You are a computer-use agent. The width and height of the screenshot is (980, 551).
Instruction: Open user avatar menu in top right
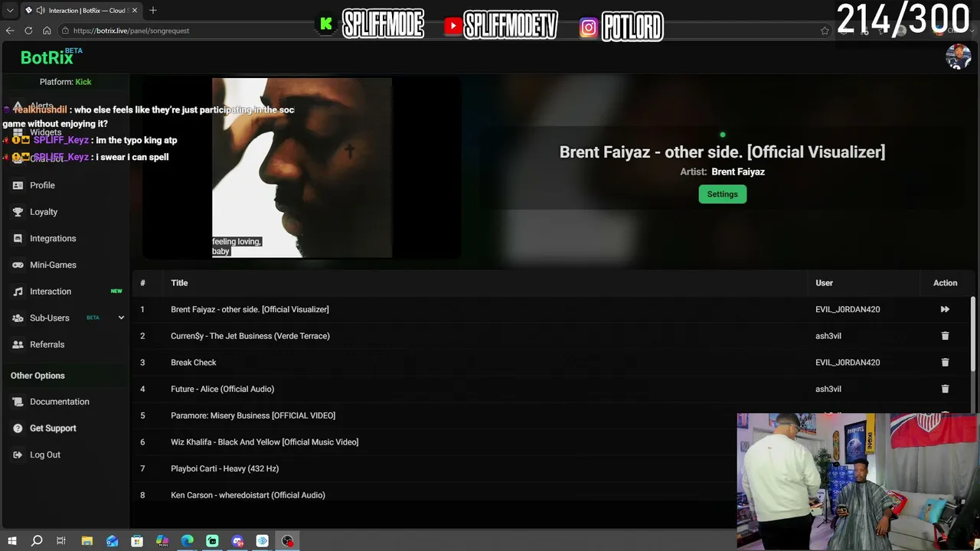click(x=959, y=57)
